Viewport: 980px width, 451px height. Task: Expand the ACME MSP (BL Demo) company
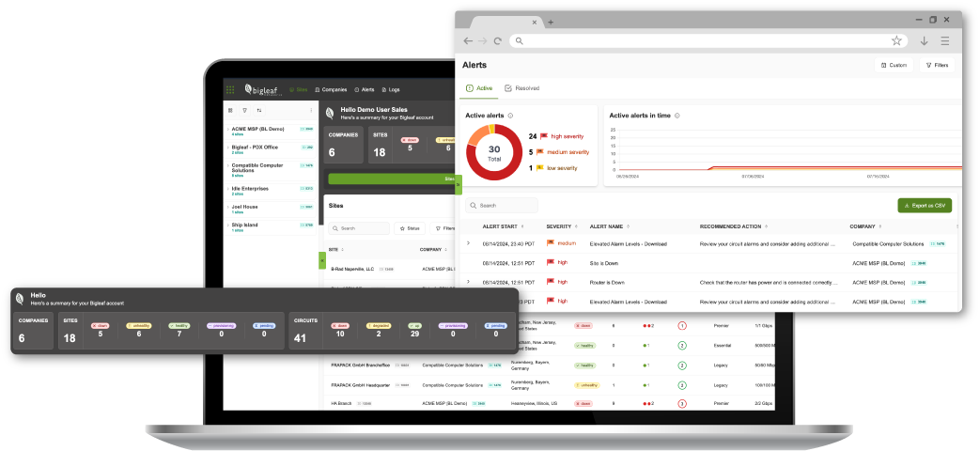point(227,128)
